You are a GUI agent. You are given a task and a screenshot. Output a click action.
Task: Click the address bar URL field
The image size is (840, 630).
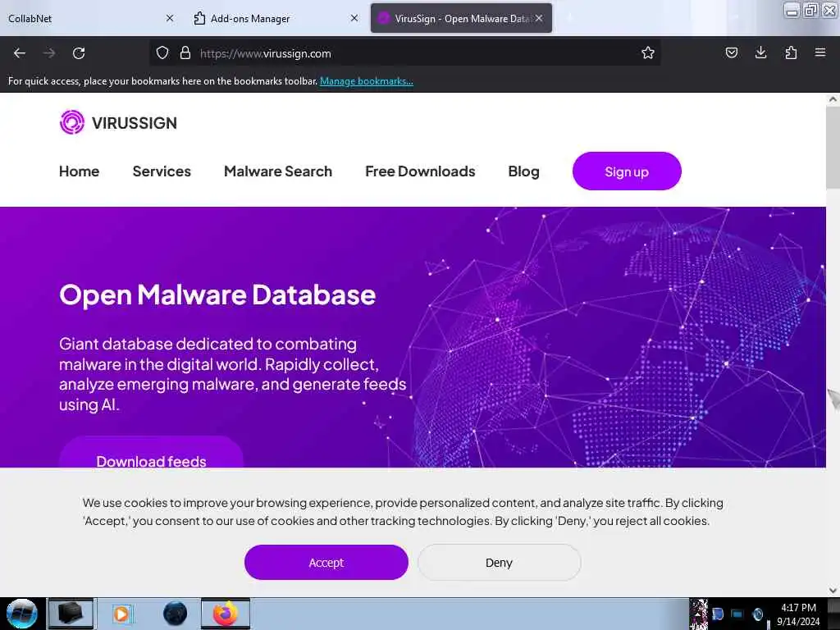click(x=404, y=53)
